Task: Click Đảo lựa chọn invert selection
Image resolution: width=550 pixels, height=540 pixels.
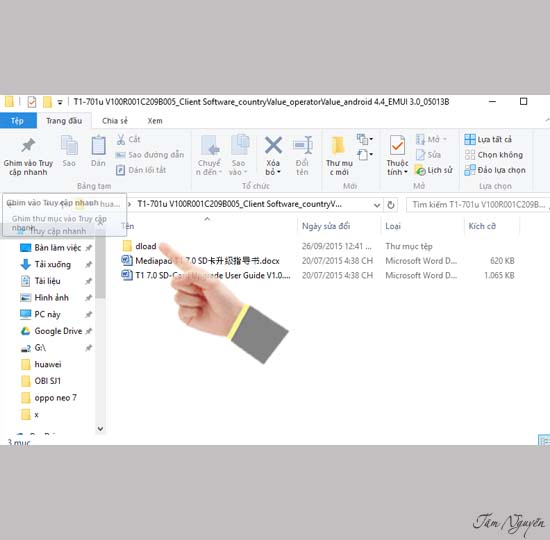Action: point(495,170)
